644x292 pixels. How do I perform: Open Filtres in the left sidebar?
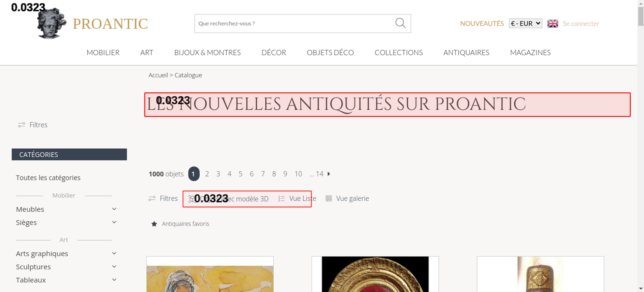[33, 125]
